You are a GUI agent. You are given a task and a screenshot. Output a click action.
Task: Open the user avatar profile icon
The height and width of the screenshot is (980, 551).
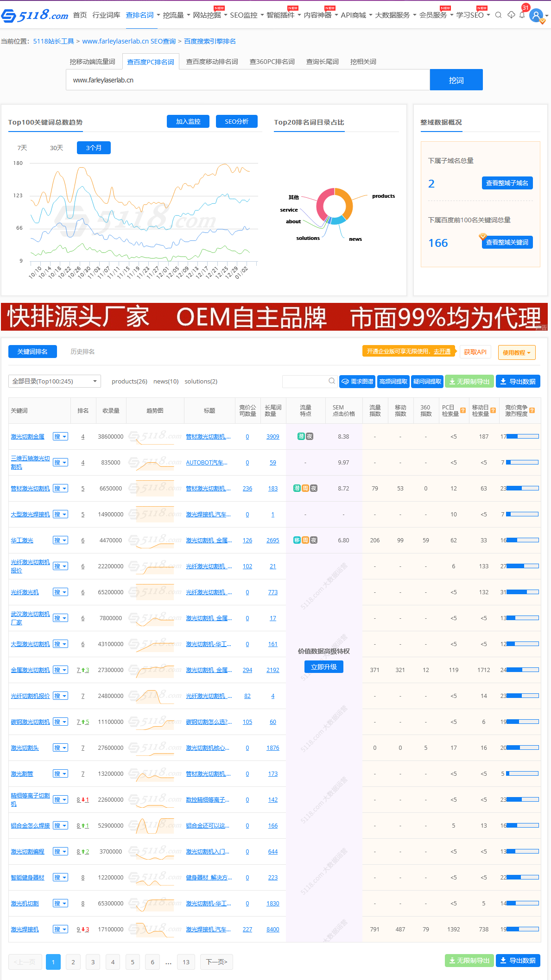click(x=536, y=15)
